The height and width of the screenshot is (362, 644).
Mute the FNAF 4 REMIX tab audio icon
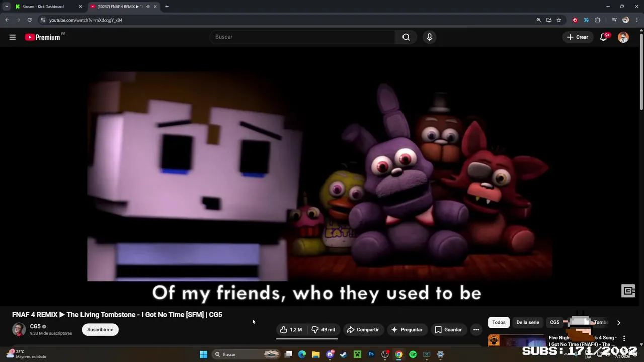(147, 7)
